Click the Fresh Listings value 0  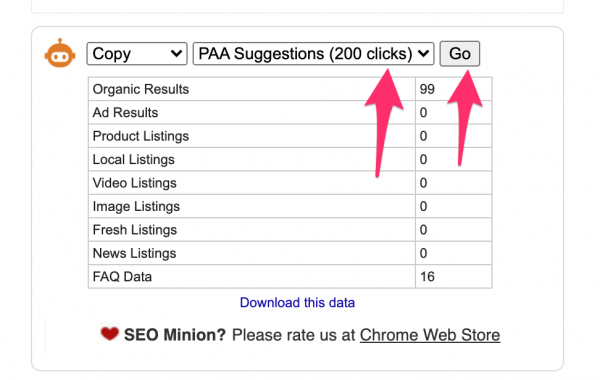[423, 230]
